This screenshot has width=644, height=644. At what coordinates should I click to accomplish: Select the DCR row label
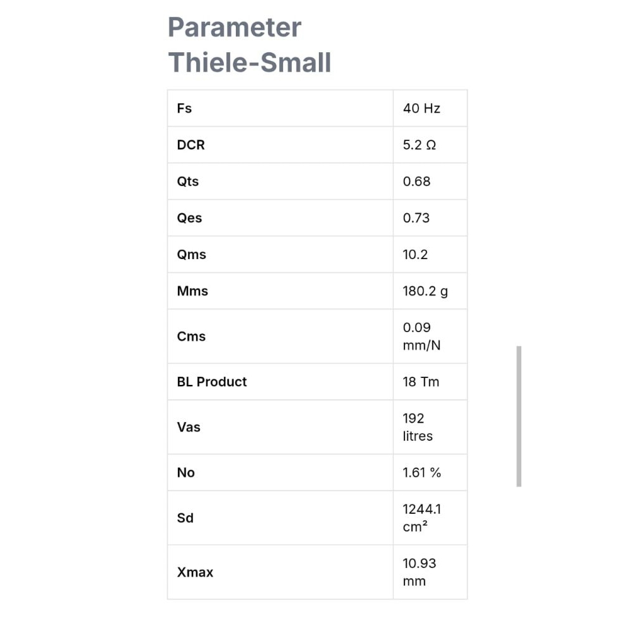pyautogui.click(x=191, y=145)
